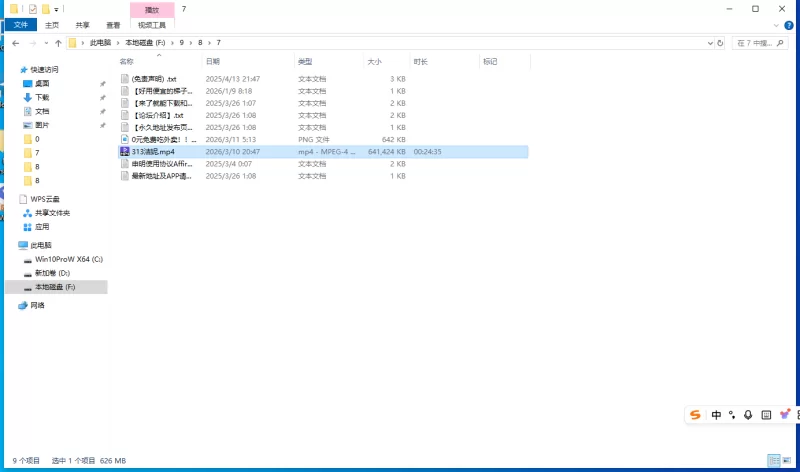Open the Sogou soft keyboard icon
The image size is (800, 472).
766,414
